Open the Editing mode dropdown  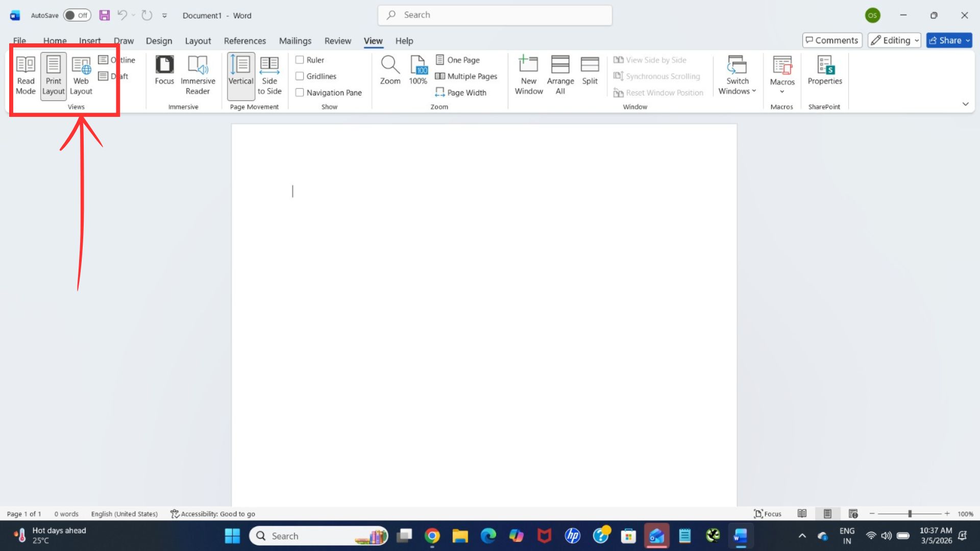coord(916,40)
